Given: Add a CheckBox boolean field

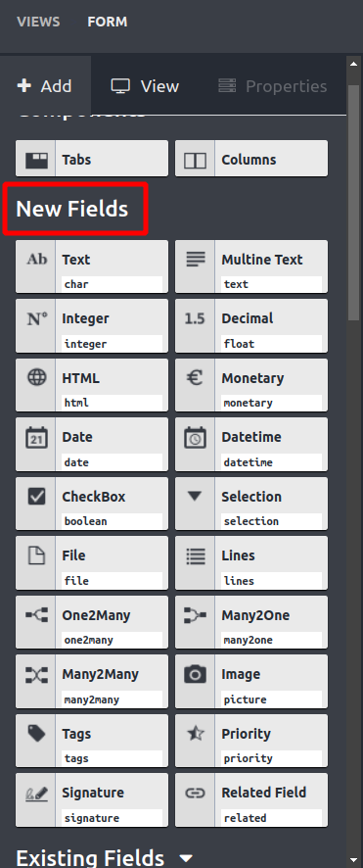Looking at the screenshot, I should 92,504.
